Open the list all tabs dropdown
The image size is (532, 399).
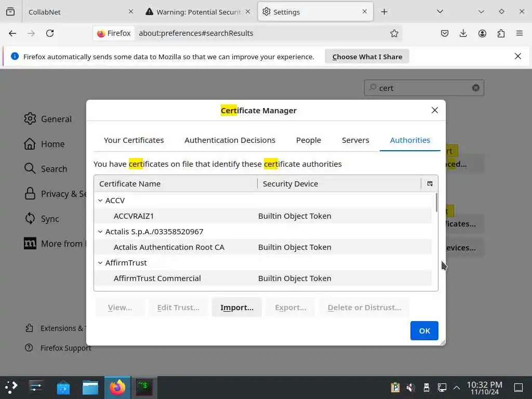(x=440, y=11)
